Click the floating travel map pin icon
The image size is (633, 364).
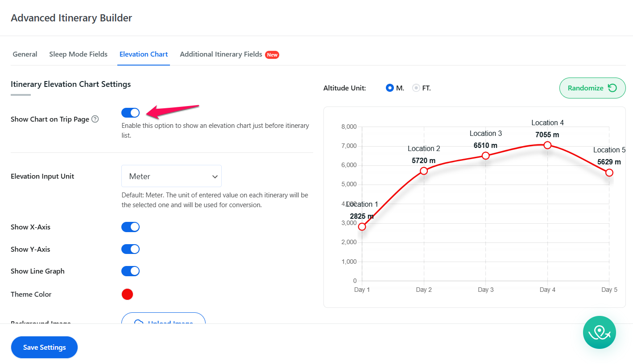599,332
